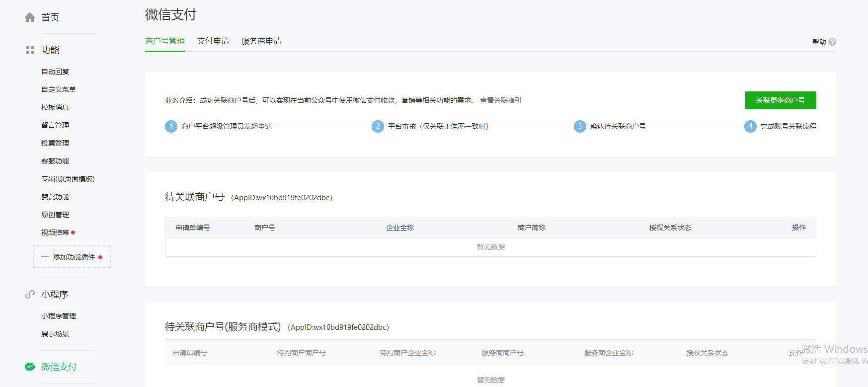Switch to the 支付申请 tab
The width and height of the screenshot is (868, 387).
(x=213, y=41)
